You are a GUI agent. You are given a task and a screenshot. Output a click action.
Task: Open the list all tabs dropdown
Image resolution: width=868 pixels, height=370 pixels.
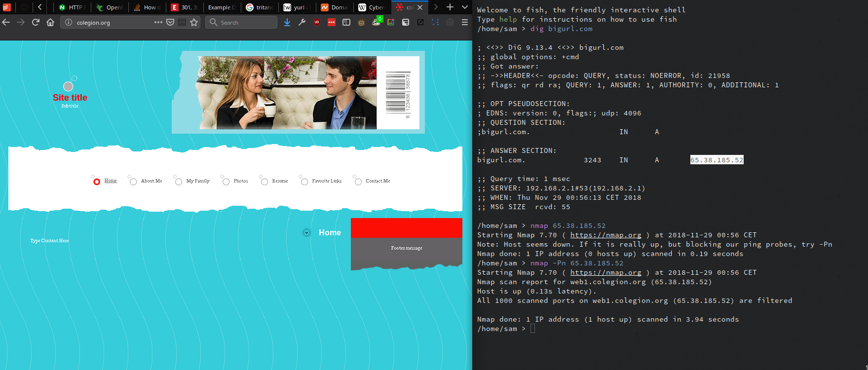[464, 7]
